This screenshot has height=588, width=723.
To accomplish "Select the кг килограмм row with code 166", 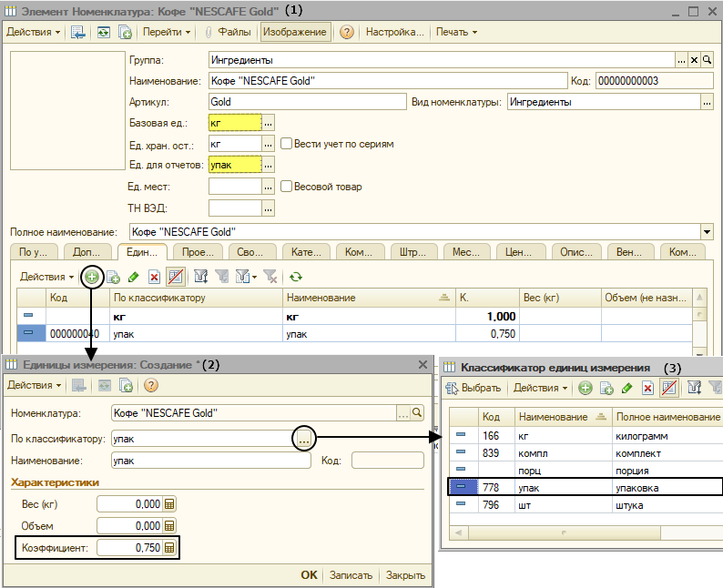I will pos(586,435).
